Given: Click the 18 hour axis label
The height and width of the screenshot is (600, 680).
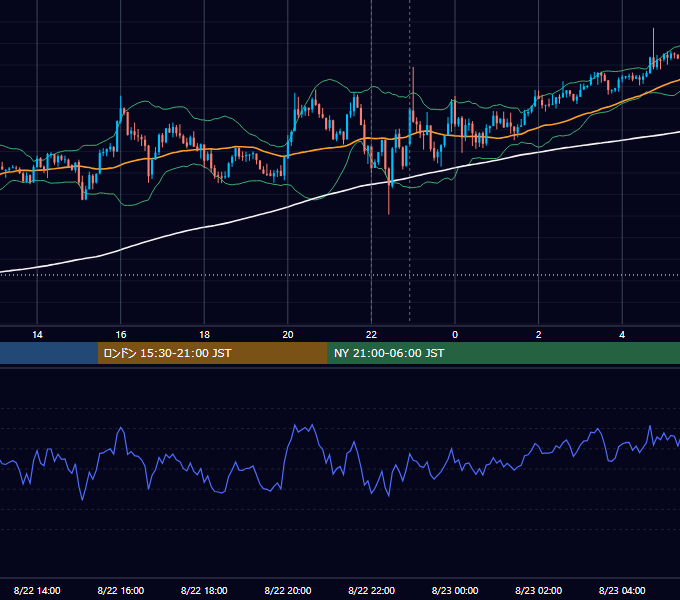Looking at the screenshot, I should pyautogui.click(x=204, y=335).
